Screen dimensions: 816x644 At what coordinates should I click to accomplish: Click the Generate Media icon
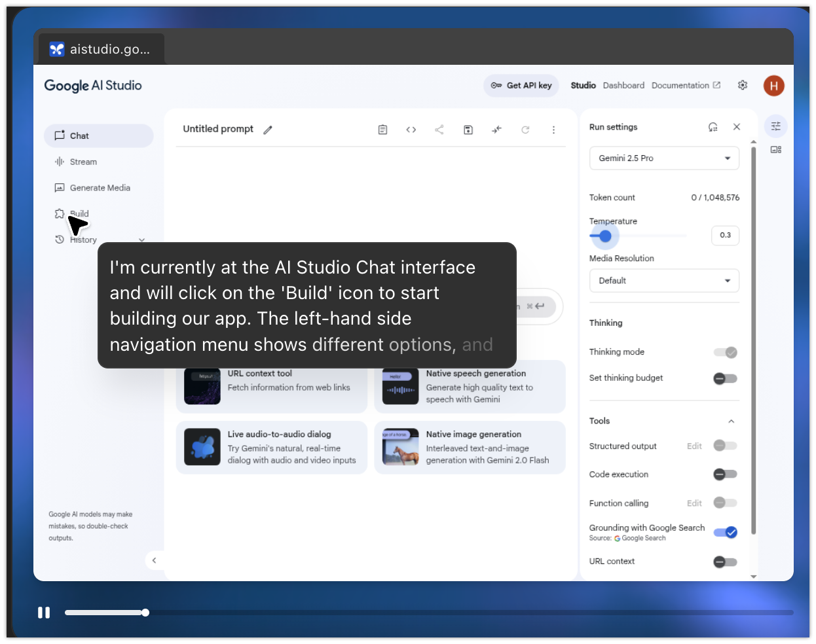pos(60,188)
